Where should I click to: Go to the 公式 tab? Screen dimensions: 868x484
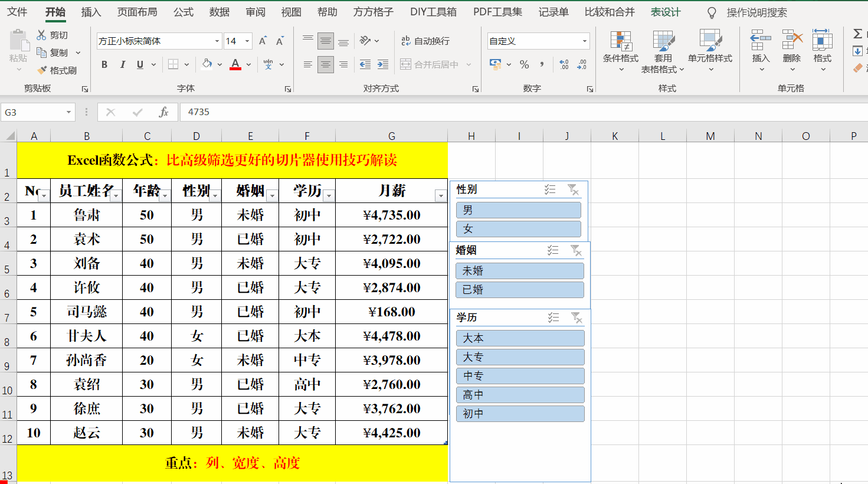(184, 12)
